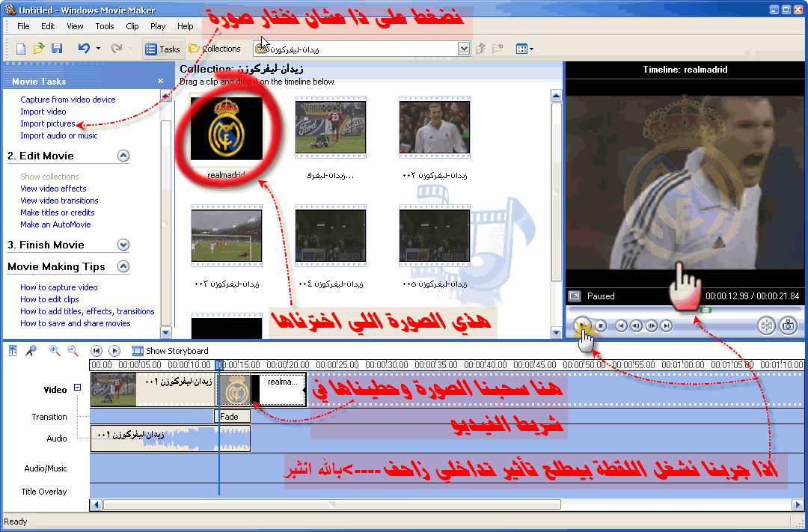This screenshot has width=808, height=532.
Task: Click Make an AutoMovie
Action: pos(55,224)
